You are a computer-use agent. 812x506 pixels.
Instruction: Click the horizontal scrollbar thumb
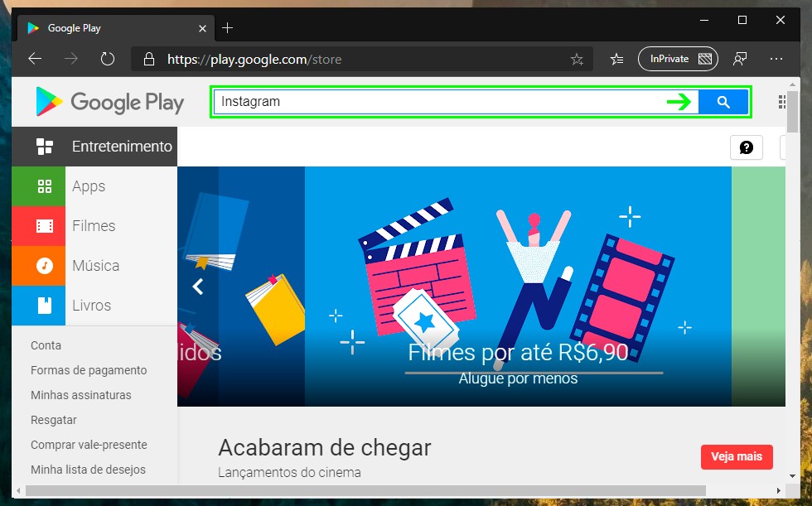point(365,490)
